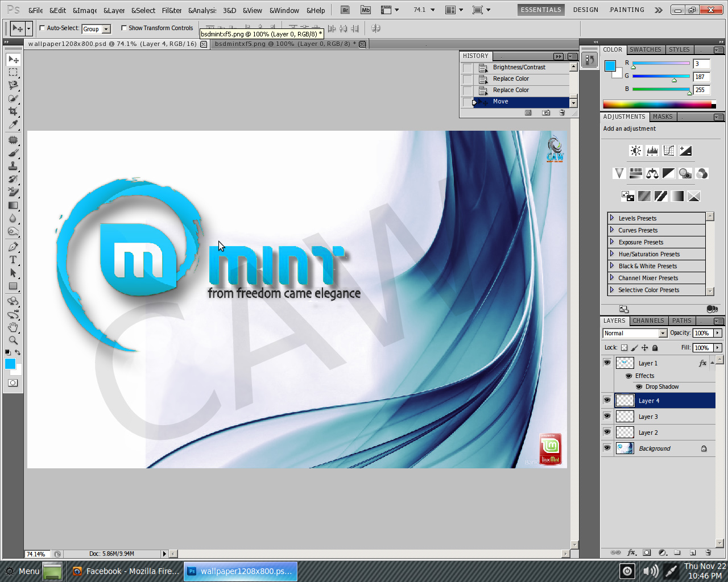Select the Zoom tool

[13, 340]
